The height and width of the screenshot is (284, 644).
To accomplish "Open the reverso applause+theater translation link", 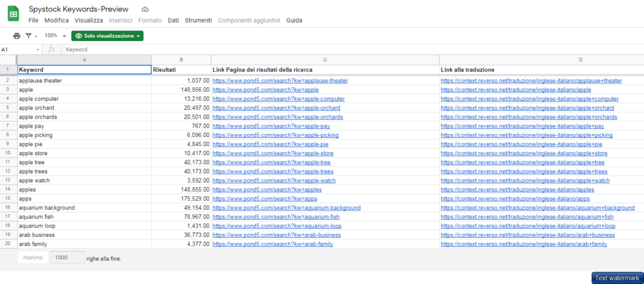I will coord(531,81).
